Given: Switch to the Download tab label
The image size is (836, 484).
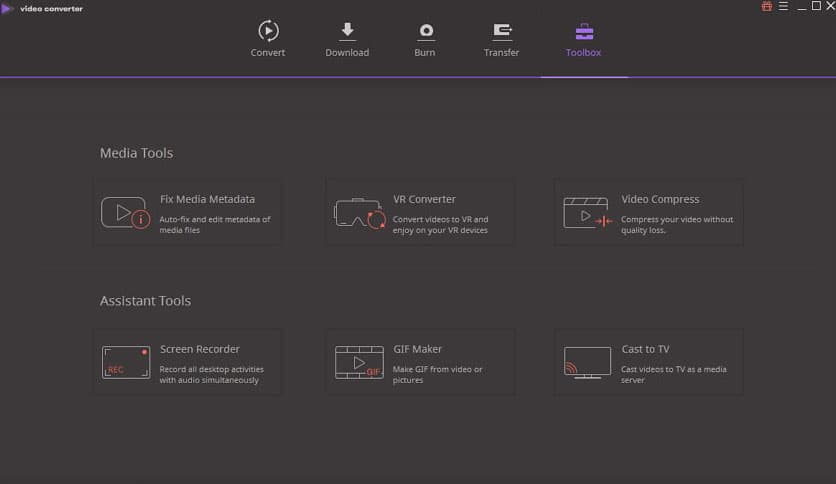Looking at the screenshot, I should [347, 52].
